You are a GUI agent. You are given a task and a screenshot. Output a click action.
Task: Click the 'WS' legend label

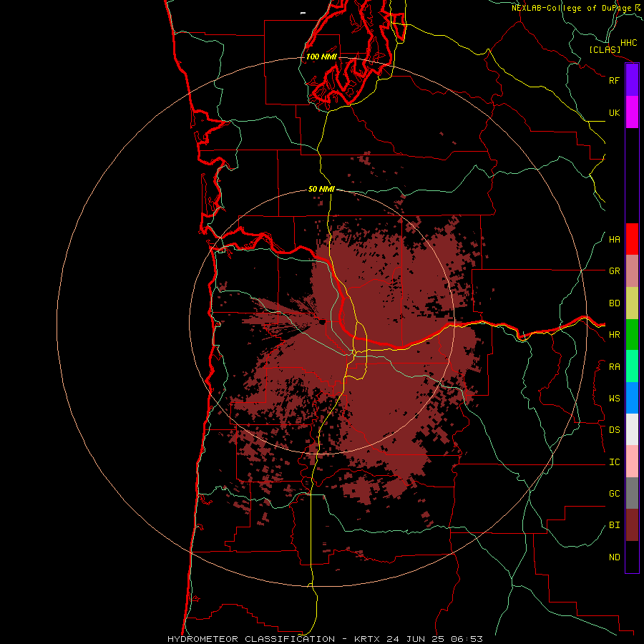[614, 399]
